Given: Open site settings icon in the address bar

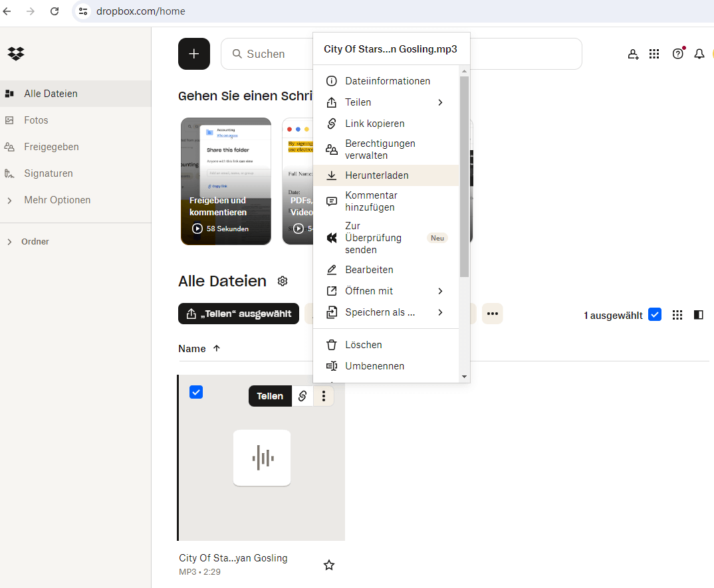Looking at the screenshot, I should pyautogui.click(x=83, y=11).
